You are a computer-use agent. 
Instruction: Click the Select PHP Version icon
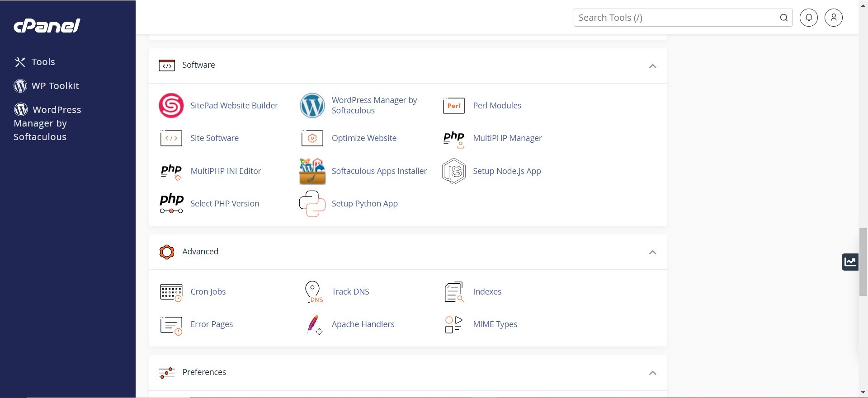click(171, 204)
